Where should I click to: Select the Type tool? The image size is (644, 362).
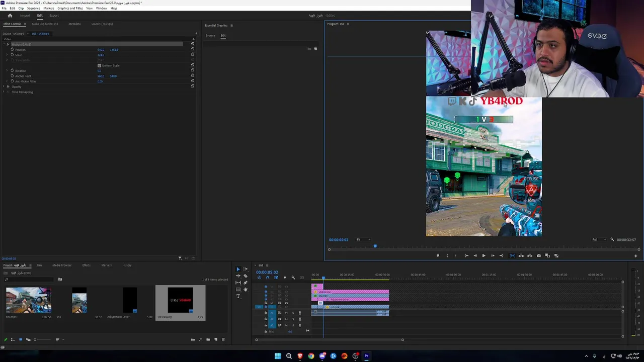[x=238, y=296]
